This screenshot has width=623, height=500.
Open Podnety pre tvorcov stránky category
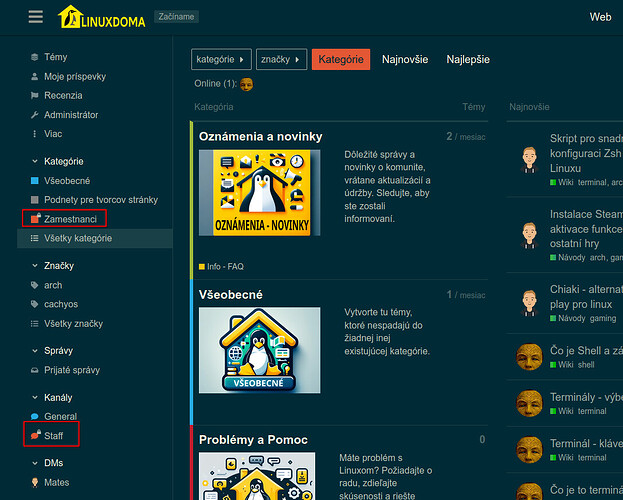(x=101, y=200)
